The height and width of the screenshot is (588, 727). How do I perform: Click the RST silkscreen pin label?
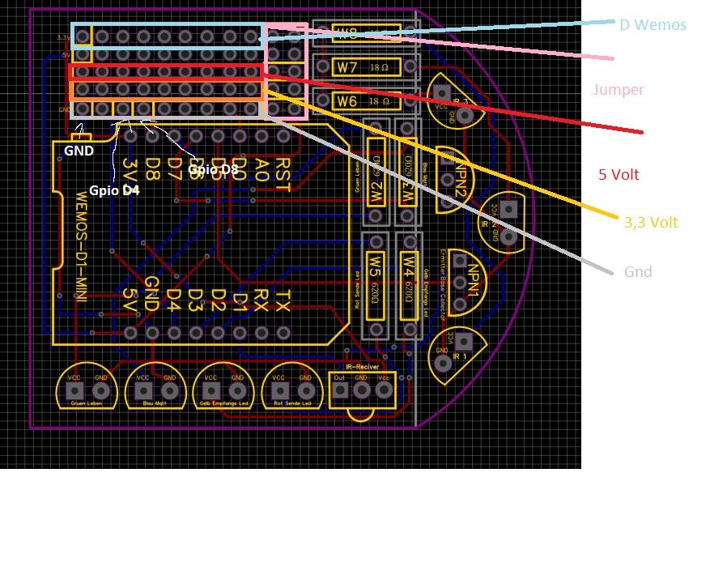tap(283, 175)
